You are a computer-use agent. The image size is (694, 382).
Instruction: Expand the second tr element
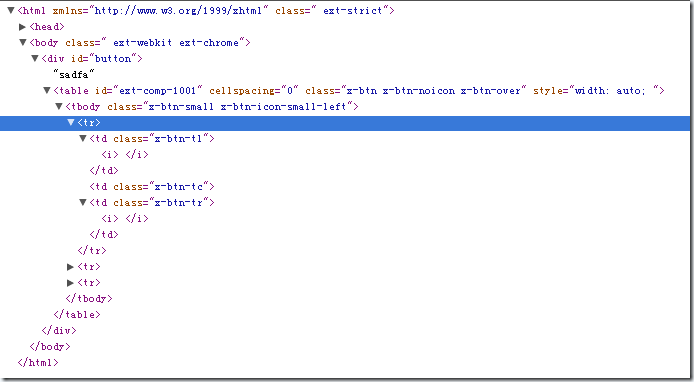pyautogui.click(x=70, y=266)
